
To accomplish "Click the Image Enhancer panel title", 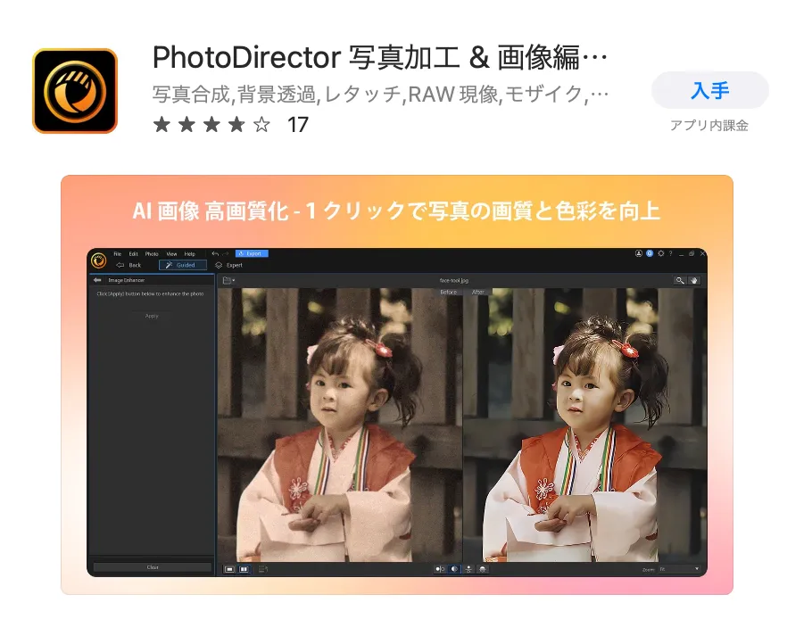I will (127, 280).
